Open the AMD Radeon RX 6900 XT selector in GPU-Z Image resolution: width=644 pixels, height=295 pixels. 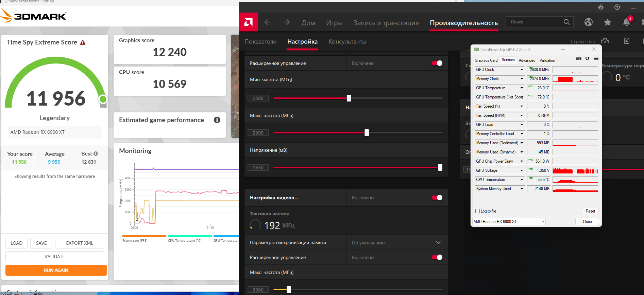click(x=509, y=222)
